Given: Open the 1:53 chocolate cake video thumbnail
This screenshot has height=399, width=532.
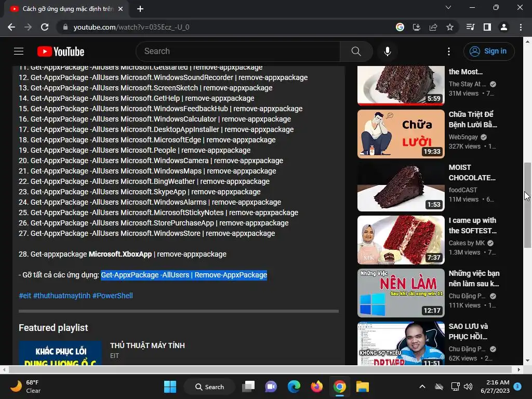Looking at the screenshot, I should point(401,187).
